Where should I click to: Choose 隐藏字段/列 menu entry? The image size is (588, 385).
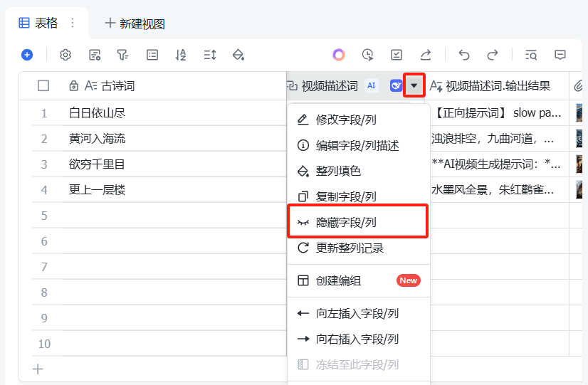click(358, 222)
